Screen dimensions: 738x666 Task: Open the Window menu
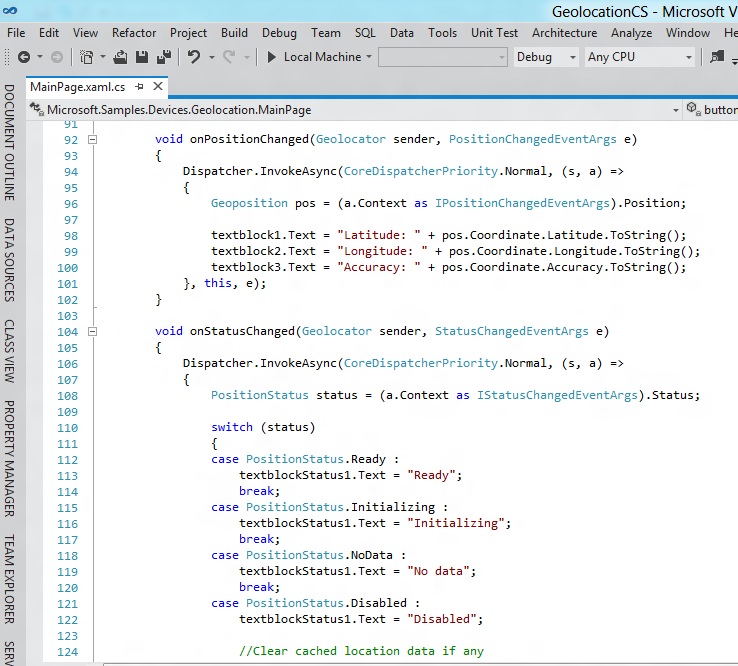(688, 33)
